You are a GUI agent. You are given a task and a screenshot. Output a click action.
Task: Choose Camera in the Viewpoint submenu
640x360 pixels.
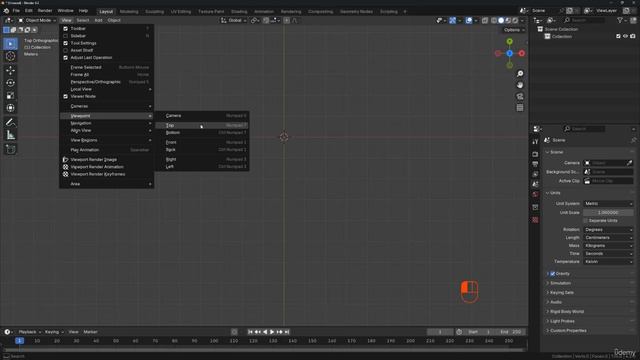tap(202, 116)
